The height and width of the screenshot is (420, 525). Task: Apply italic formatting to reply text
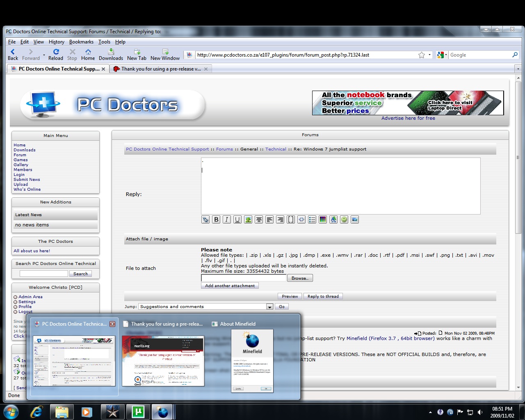tap(227, 219)
